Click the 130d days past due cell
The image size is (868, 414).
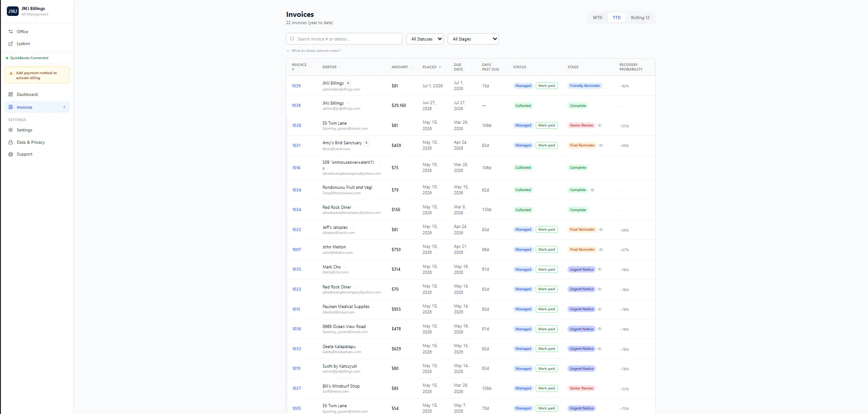tap(486, 210)
